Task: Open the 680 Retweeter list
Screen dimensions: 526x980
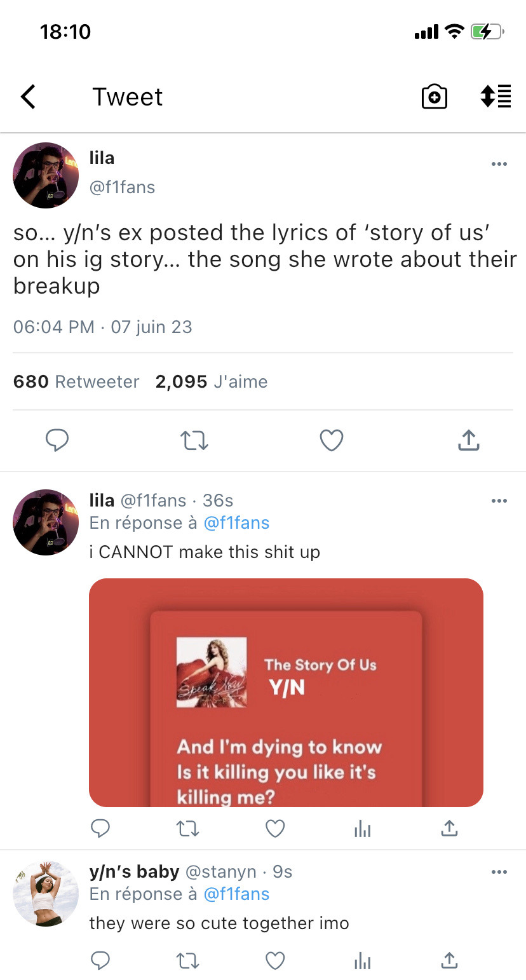Action: click(x=76, y=381)
